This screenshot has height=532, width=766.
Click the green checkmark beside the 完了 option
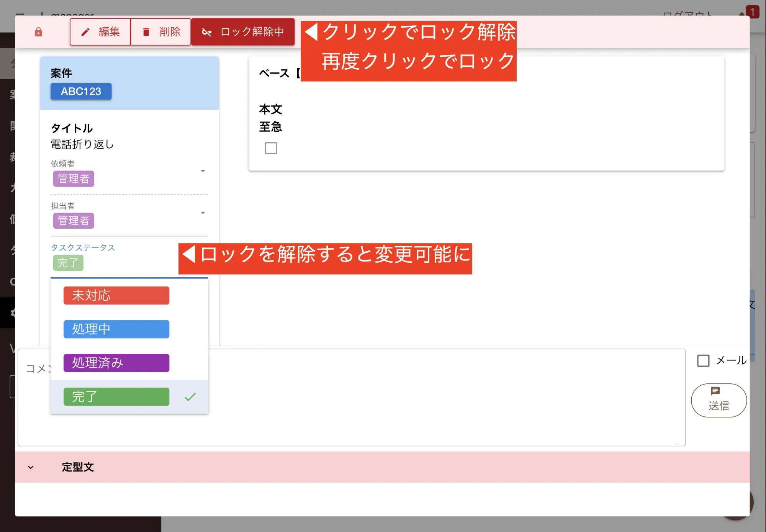click(190, 397)
